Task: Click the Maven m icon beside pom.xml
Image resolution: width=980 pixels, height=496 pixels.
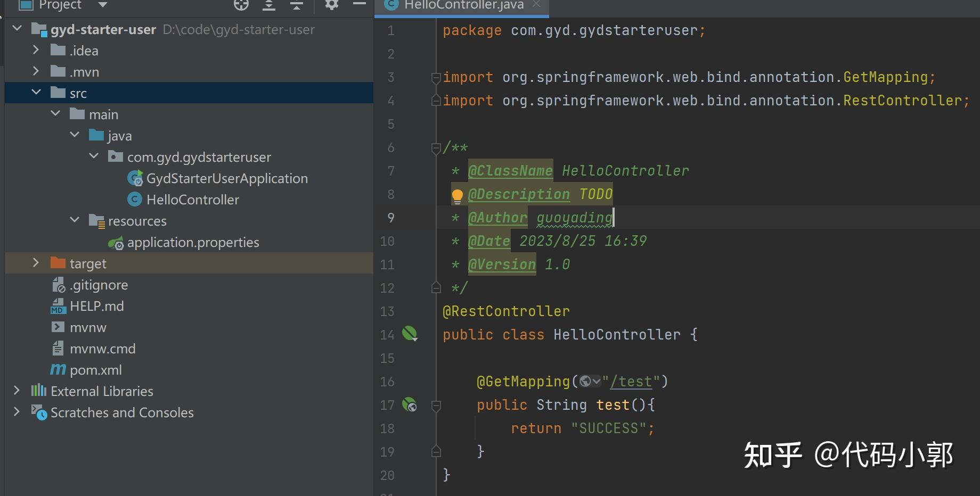Action: 58,369
